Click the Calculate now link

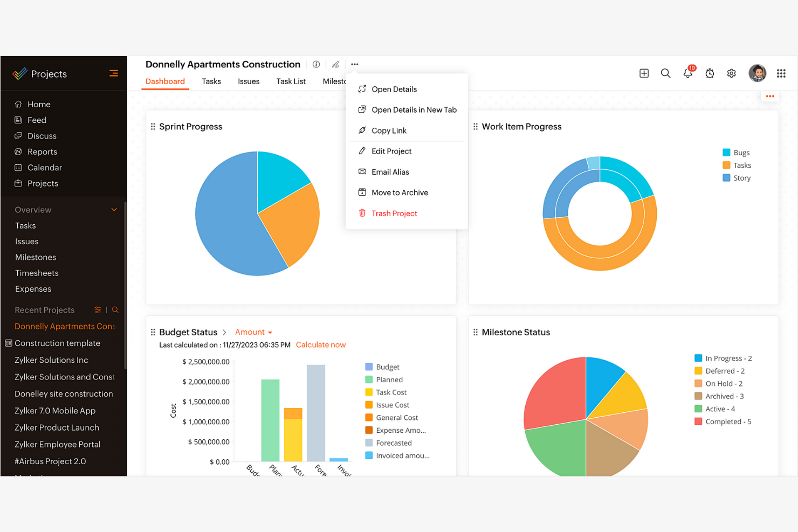321,344
